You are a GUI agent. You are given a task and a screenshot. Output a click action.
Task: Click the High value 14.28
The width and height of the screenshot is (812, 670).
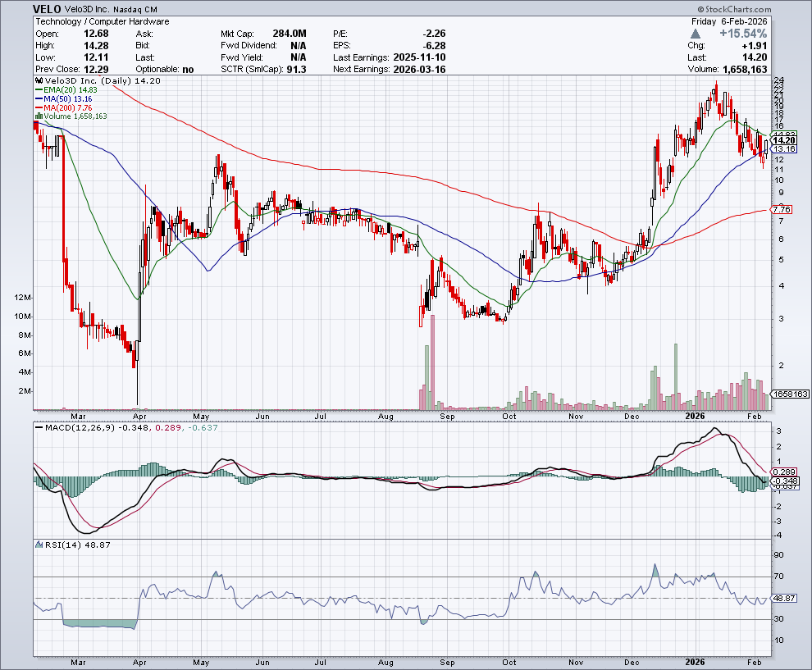pos(96,46)
